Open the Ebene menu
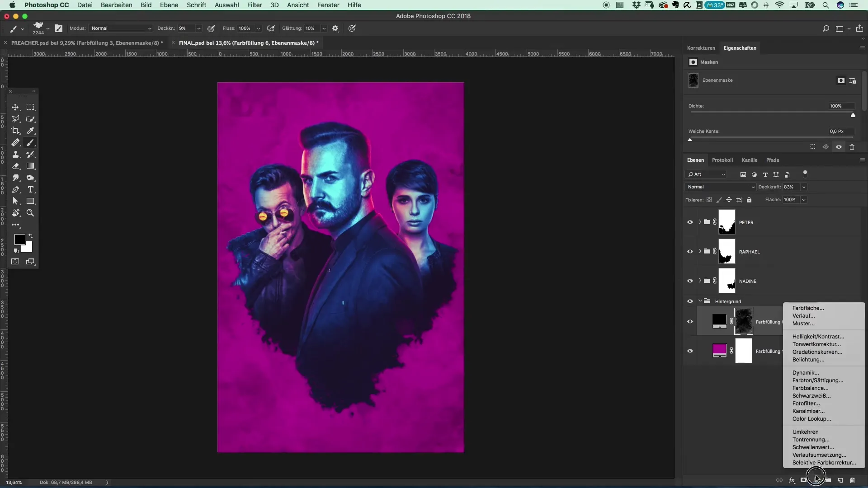This screenshot has height=488, width=868. click(x=169, y=5)
